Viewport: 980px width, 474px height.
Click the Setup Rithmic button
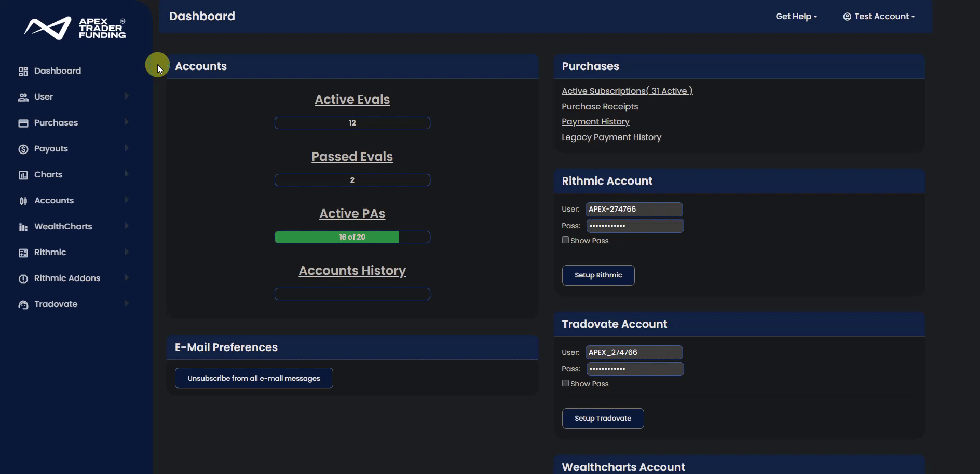click(x=598, y=275)
